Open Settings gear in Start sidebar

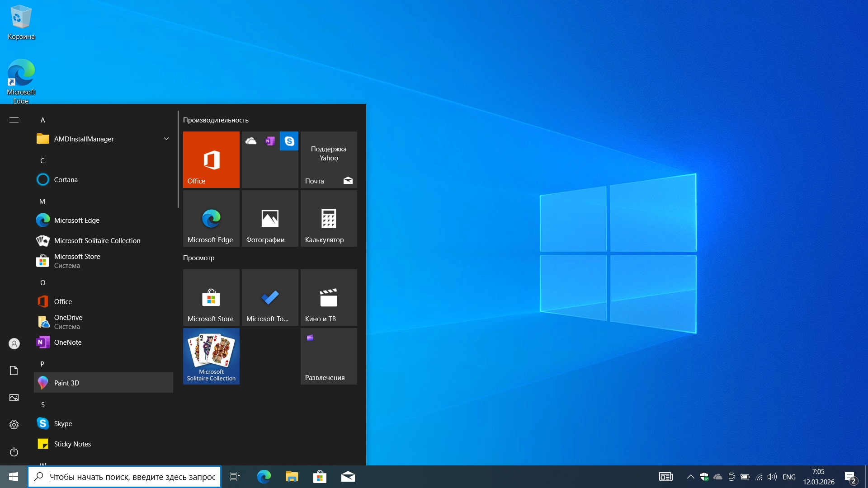pyautogui.click(x=14, y=425)
